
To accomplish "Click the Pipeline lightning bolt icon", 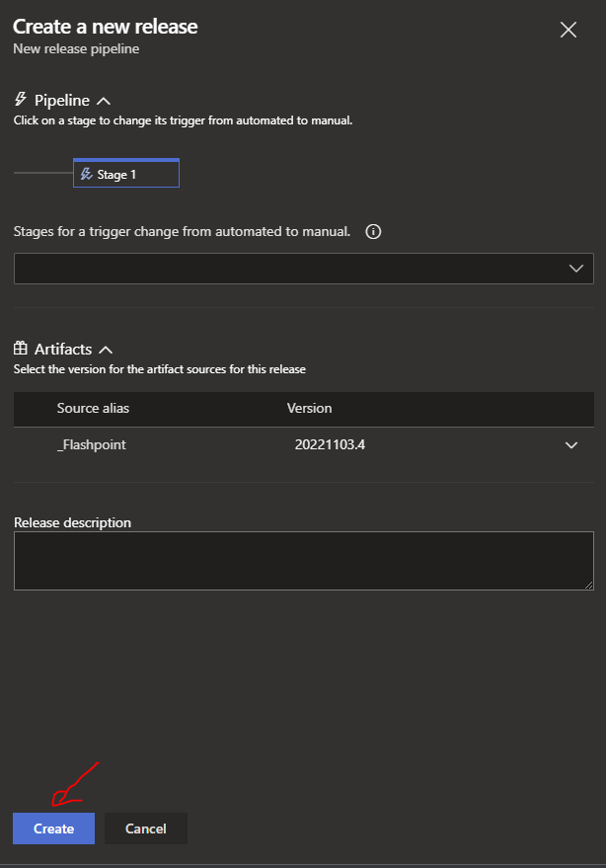I will click(x=21, y=100).
